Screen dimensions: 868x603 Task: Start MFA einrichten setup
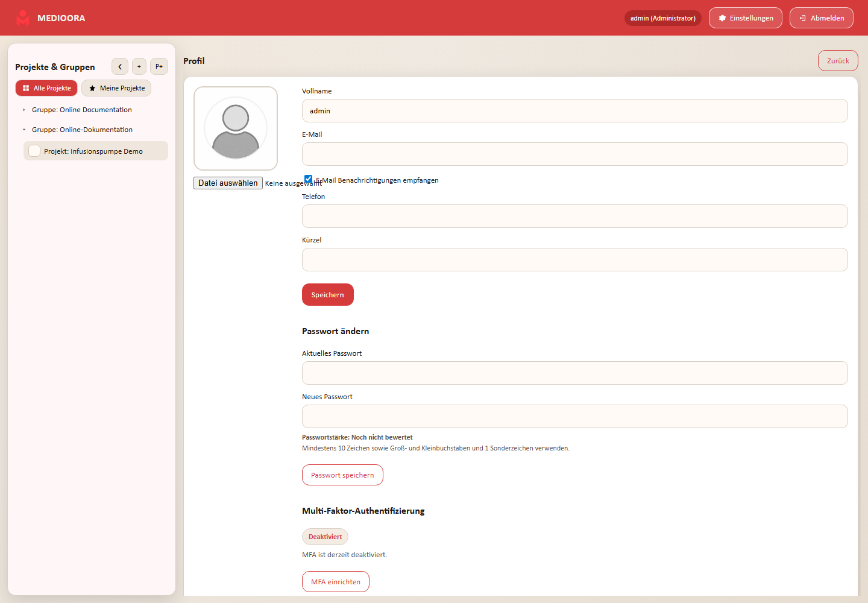pos(336,582)
